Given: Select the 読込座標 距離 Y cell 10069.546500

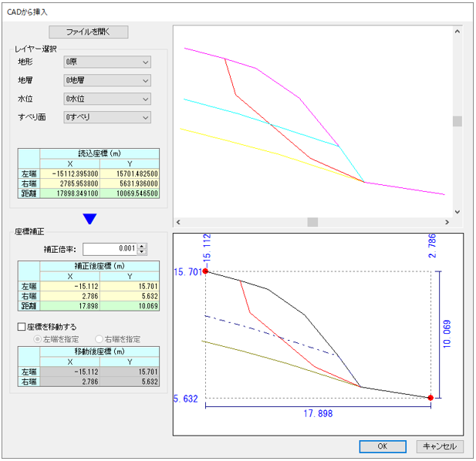Looking at the screenshot, I should [130, 193].
